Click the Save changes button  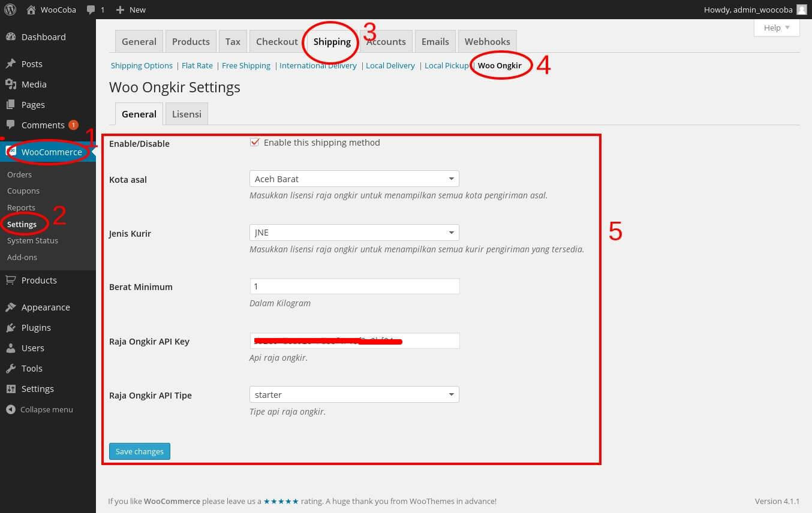140,451
